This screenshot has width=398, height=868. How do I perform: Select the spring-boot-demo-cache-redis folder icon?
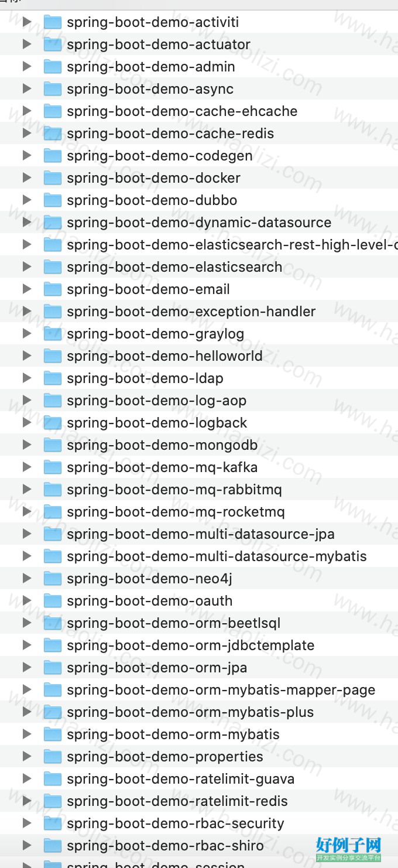(53, 134)
